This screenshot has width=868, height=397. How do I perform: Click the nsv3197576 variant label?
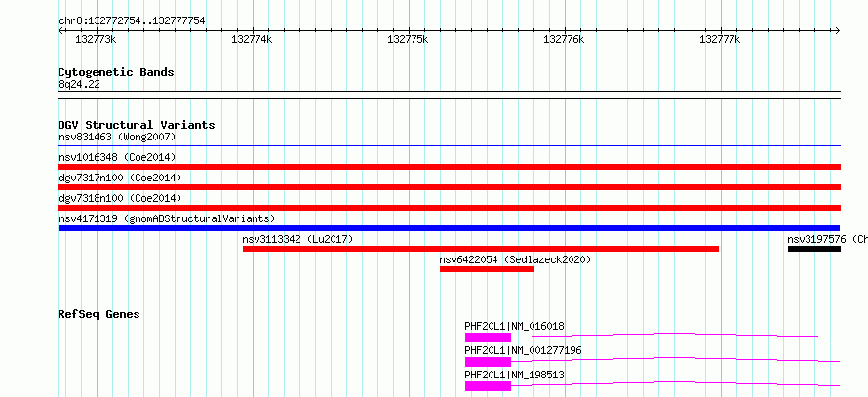(x=828, y=239)
